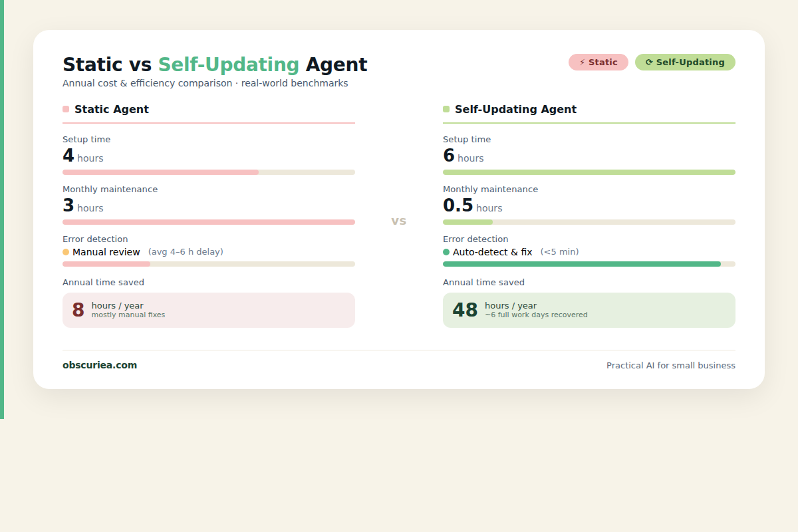Click 'Setup time' label under Static Agent
The height and width of the screenshot is (532, 798).
point(86,140)
